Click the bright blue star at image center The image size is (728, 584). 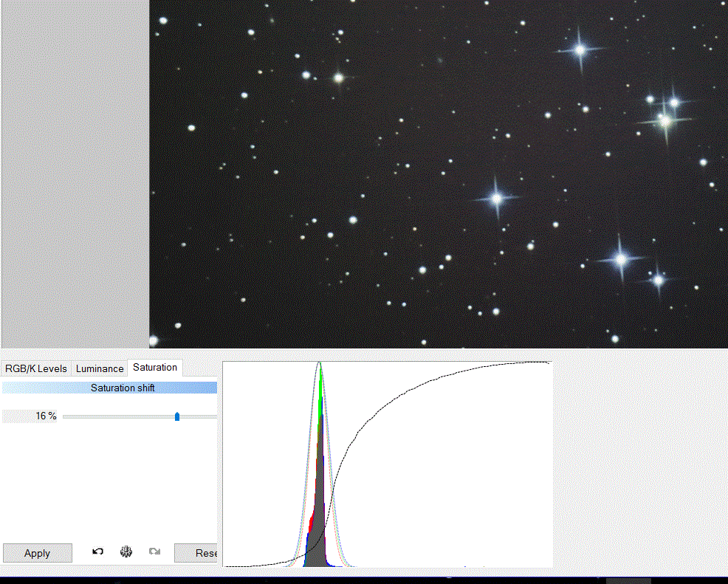497,198
